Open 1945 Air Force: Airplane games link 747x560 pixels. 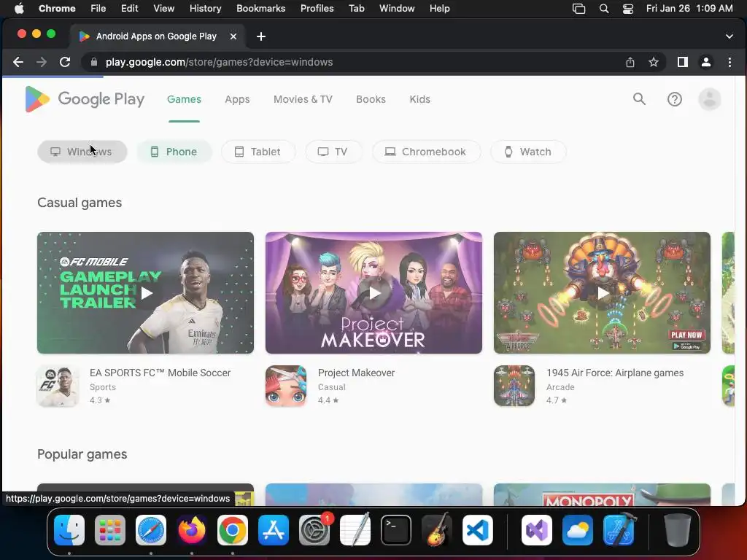pos(615,373)
